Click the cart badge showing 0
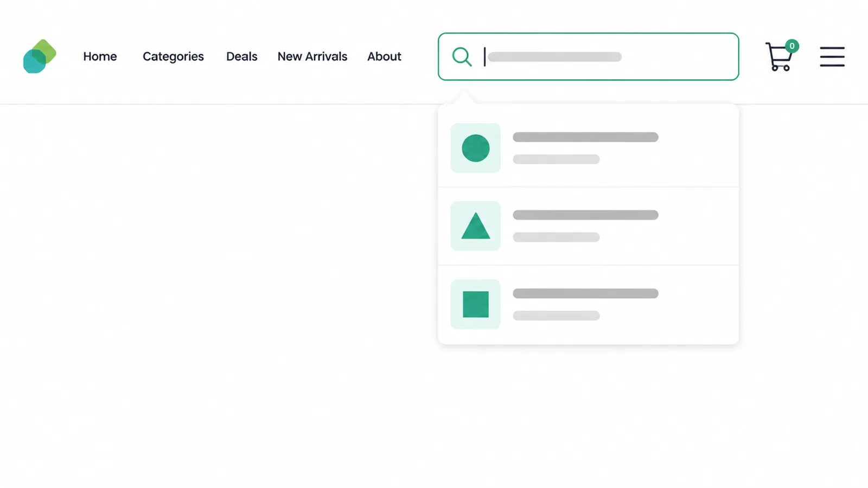This screenshot has height=488, width=868. tap(792, 46)
